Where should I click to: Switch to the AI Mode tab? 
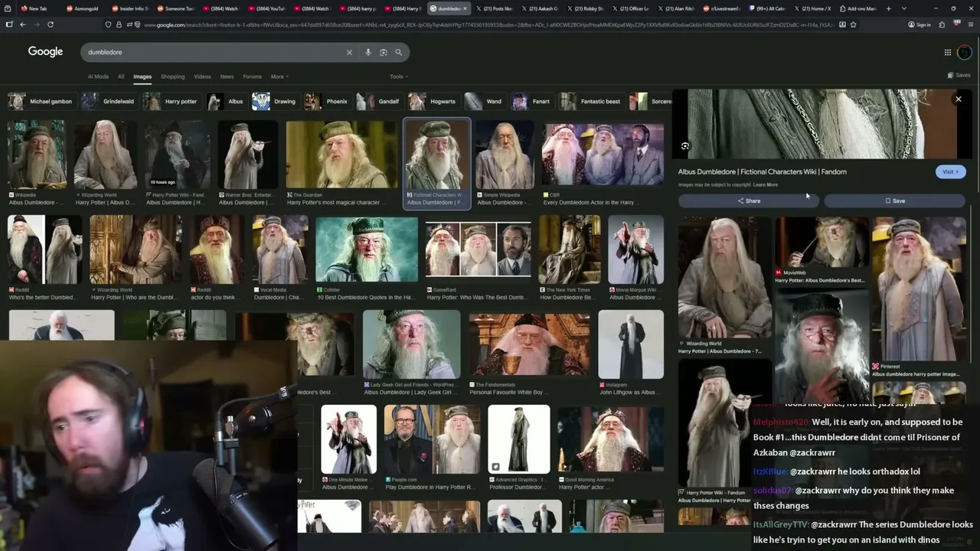pos(98,77)
